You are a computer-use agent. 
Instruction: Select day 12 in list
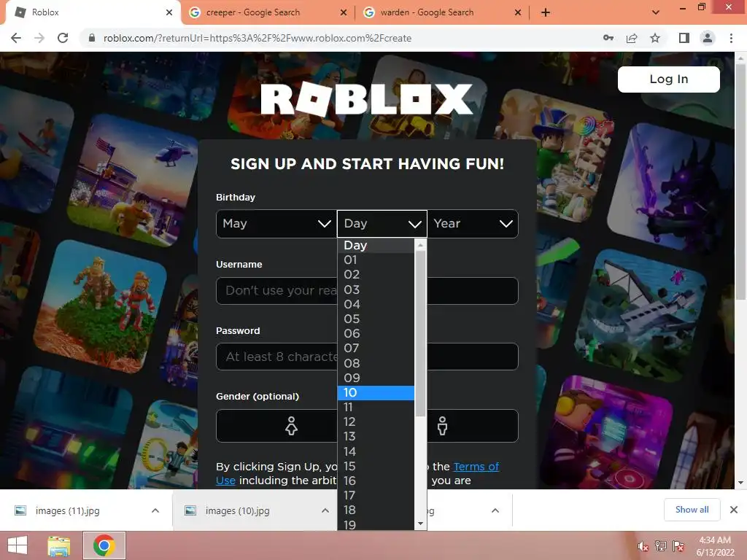click(x=376, y=422)
